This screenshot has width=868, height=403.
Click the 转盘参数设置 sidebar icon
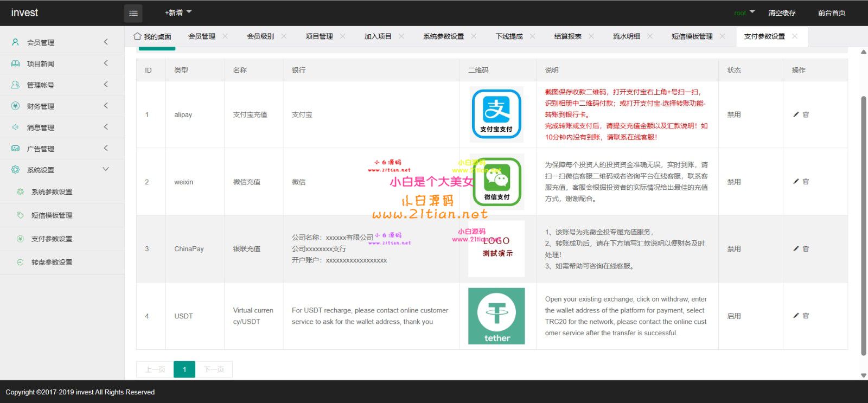(20, 262)
